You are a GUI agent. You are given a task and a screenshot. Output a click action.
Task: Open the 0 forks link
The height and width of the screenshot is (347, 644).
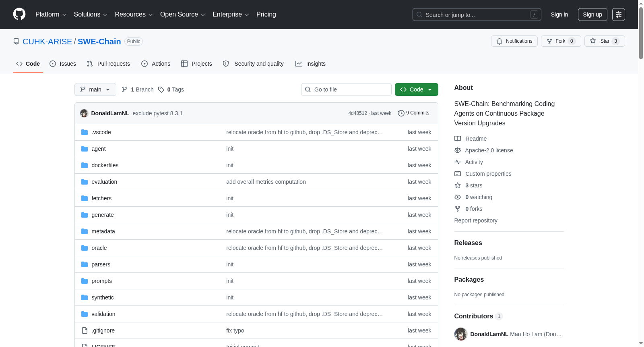click(474, 209)
